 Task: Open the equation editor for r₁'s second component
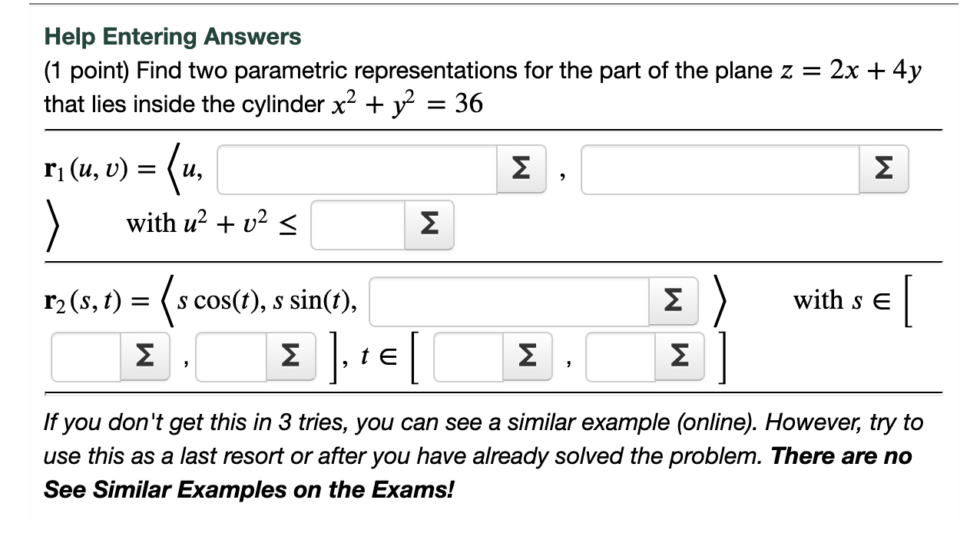coord(520,170)
